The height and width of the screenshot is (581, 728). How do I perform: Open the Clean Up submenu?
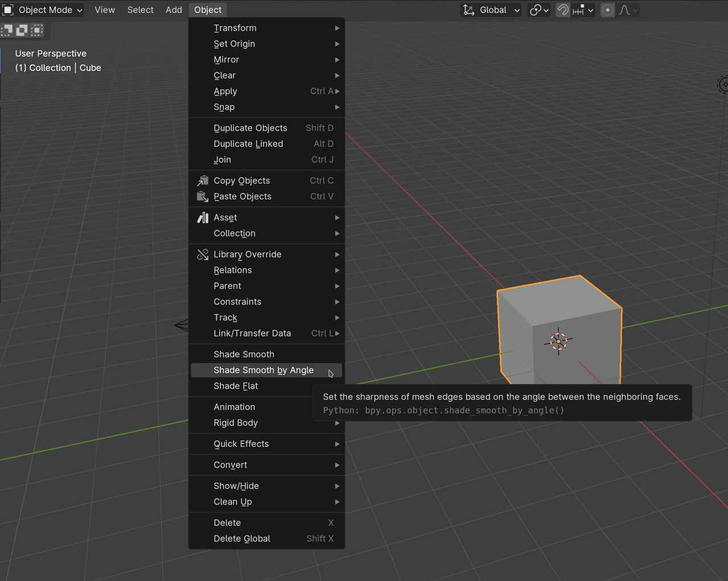[x=266, y=502]
